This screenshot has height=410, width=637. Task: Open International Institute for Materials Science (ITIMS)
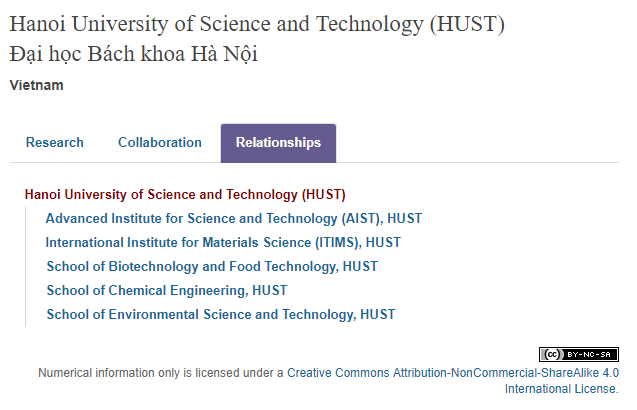tap(202, 242)
